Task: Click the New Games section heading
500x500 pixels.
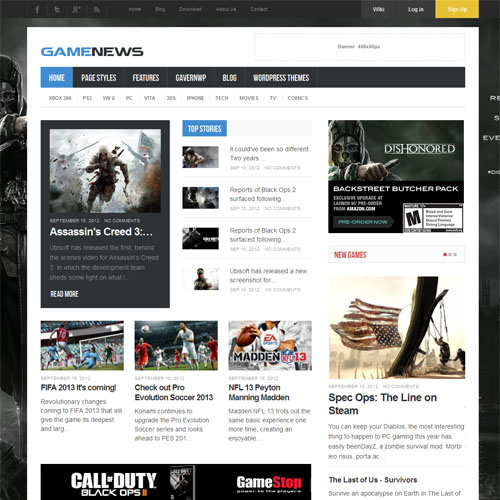Action: pyautogui.click(x=350, y=255)
